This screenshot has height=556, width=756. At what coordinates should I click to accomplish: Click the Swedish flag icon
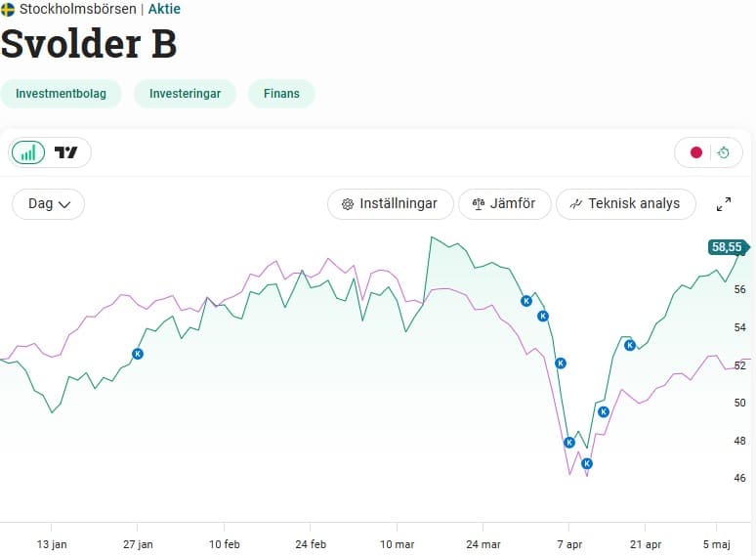[8, 9]
